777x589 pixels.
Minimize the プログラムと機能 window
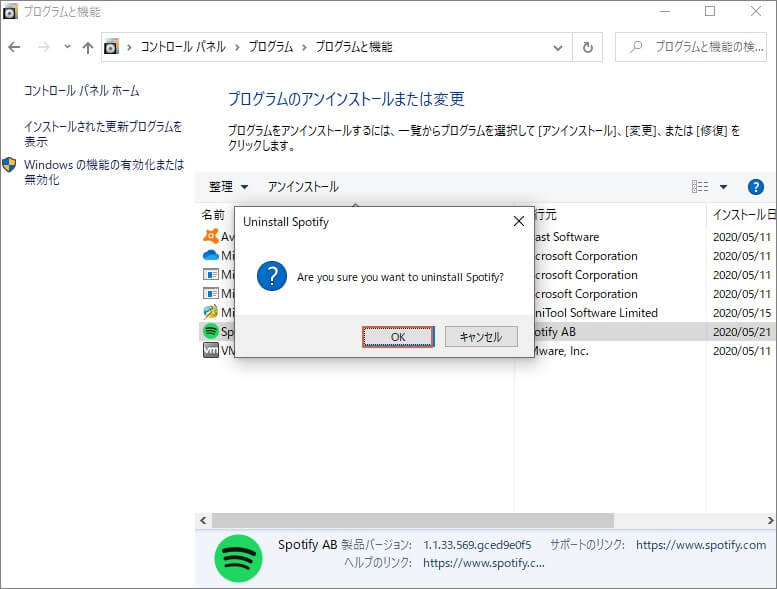(x=665, y=11)
